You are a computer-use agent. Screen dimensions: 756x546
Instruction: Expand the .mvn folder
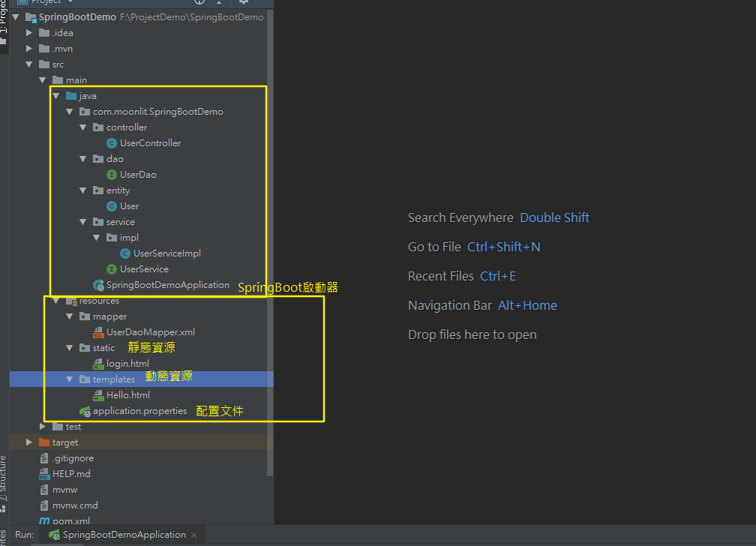tap(29, 49)
